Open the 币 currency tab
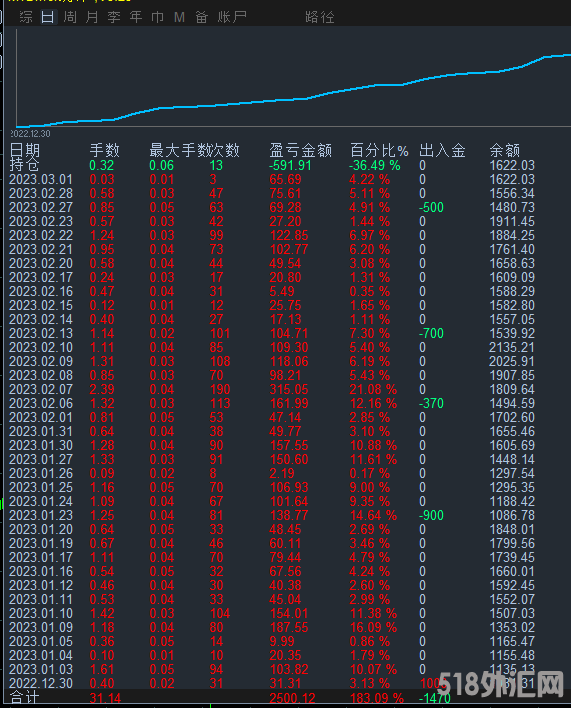Screen dimensions: 571x708 158,17
